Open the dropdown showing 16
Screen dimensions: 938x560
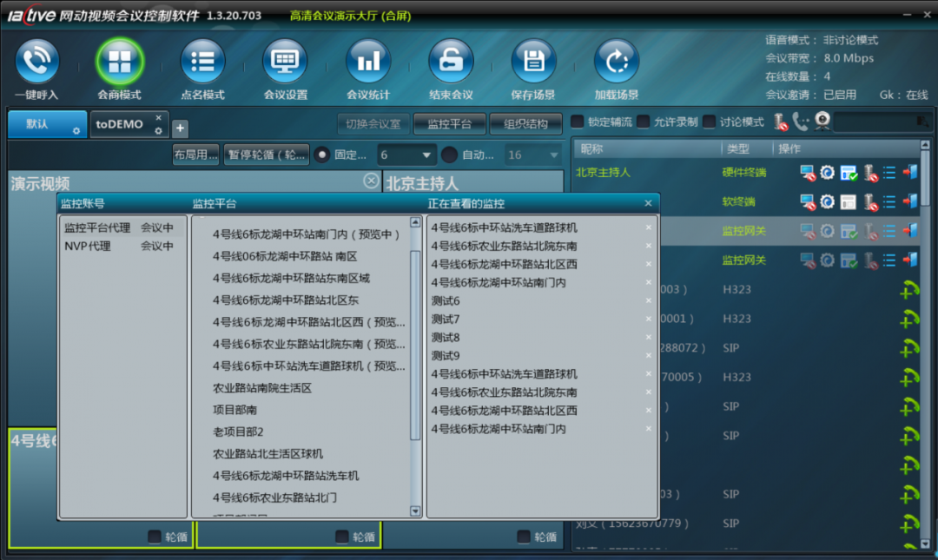tap(533, 153)
